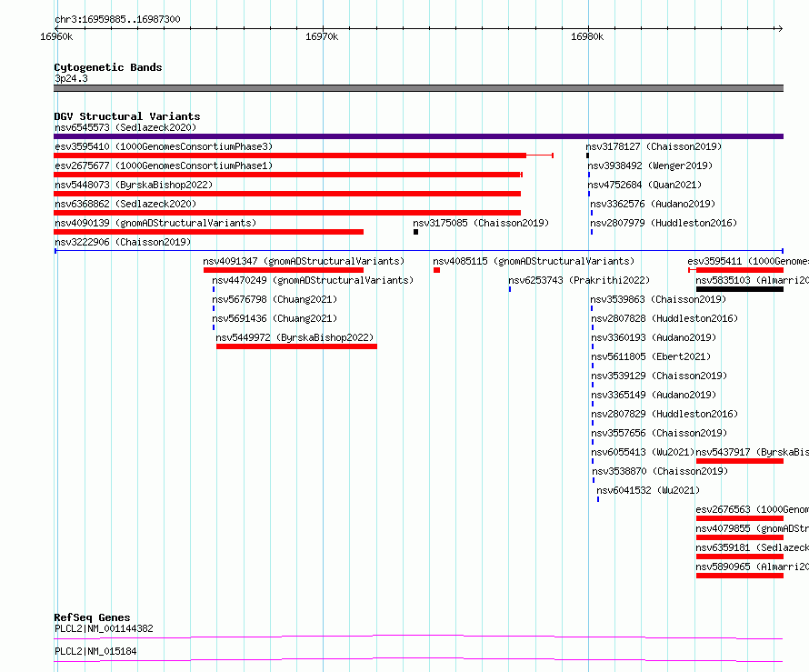The width and height of the screenshot is (809, 672).
Task: Select the red nsv5449972 variant bar
Action: coord(296,346)
